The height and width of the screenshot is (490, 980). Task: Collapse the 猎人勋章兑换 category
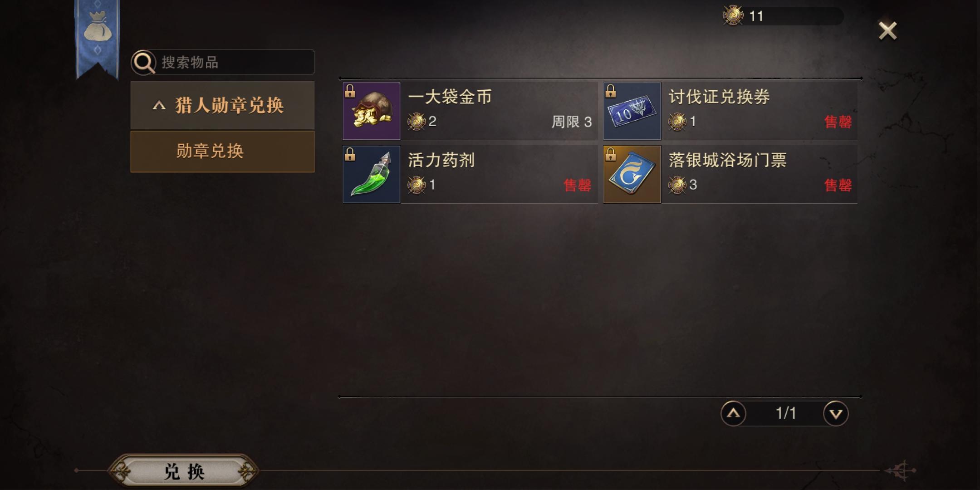coord(159,106)
